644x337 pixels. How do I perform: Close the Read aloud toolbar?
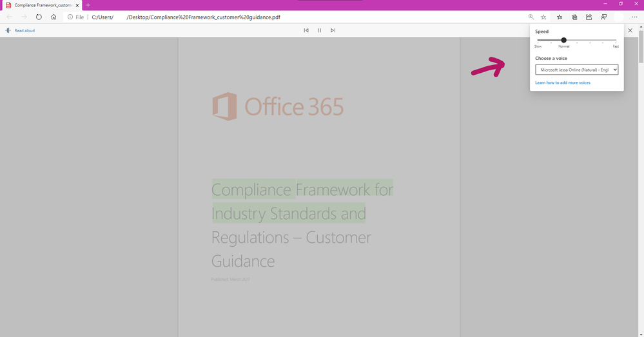[630, 30]
